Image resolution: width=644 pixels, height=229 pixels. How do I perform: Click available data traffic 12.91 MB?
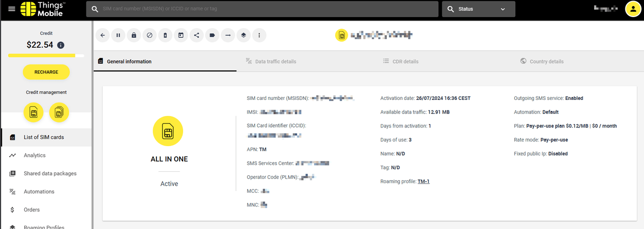point(439,112)
